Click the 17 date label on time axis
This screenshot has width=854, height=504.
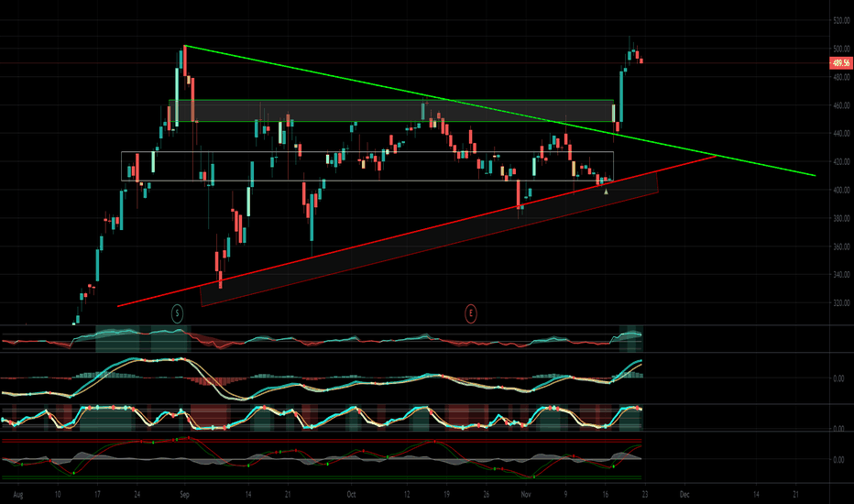point(97,495)
